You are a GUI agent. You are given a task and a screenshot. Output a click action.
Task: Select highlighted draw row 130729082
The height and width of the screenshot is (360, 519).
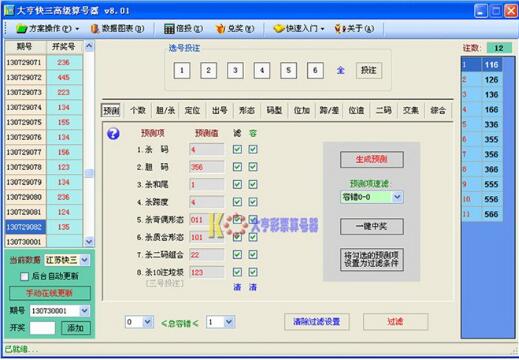click(x=44, y=227)
